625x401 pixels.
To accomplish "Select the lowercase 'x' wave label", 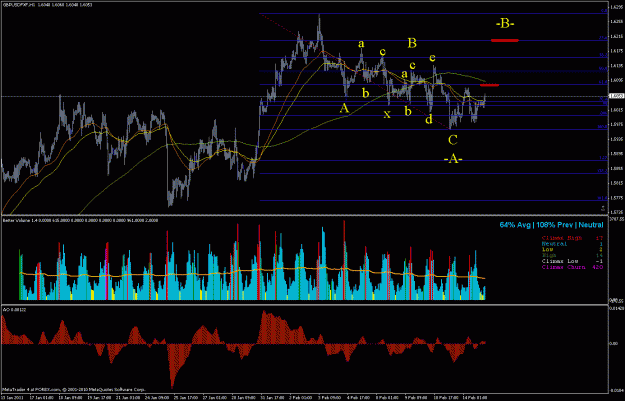I will click(x=387, y=114).
